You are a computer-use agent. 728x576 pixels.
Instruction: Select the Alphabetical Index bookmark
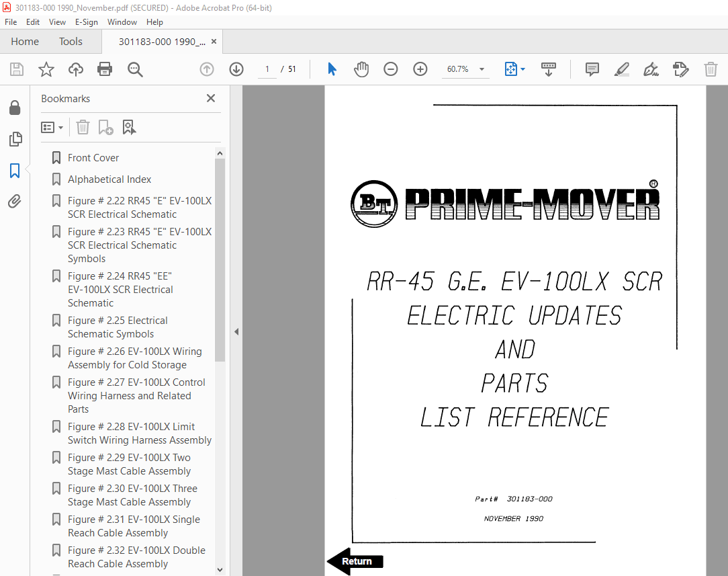[x=109, y=179]
